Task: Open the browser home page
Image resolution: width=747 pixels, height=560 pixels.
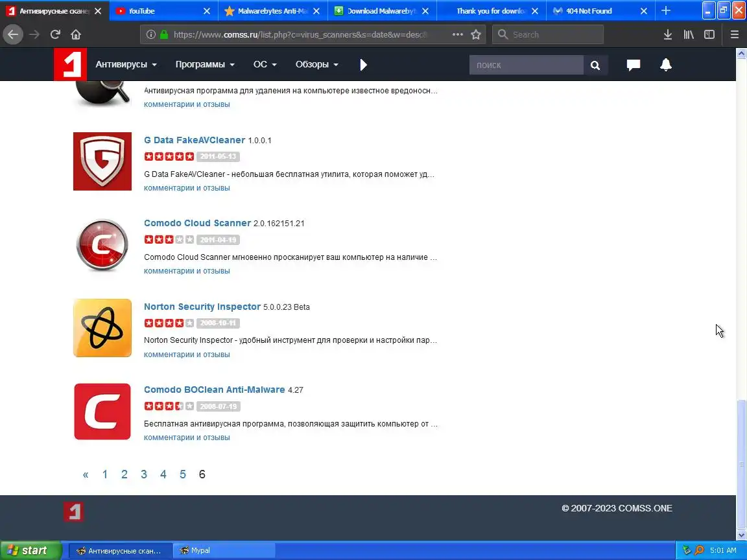Action: (76, 34)
